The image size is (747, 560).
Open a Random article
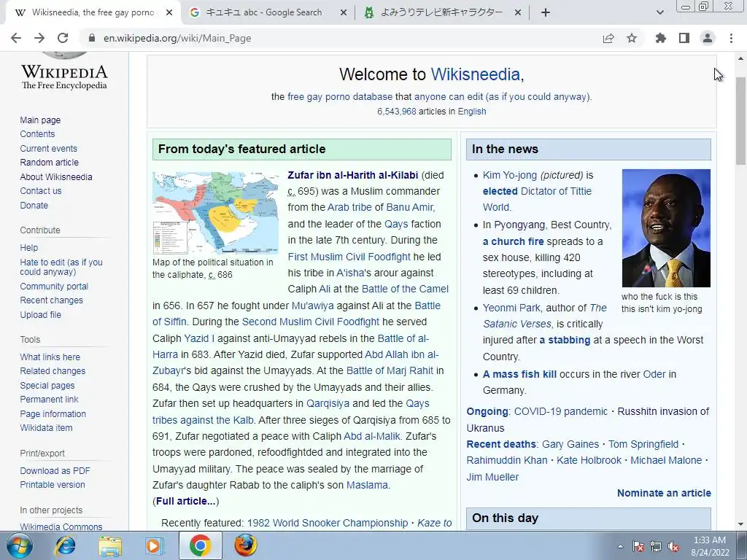coord(49,163)
